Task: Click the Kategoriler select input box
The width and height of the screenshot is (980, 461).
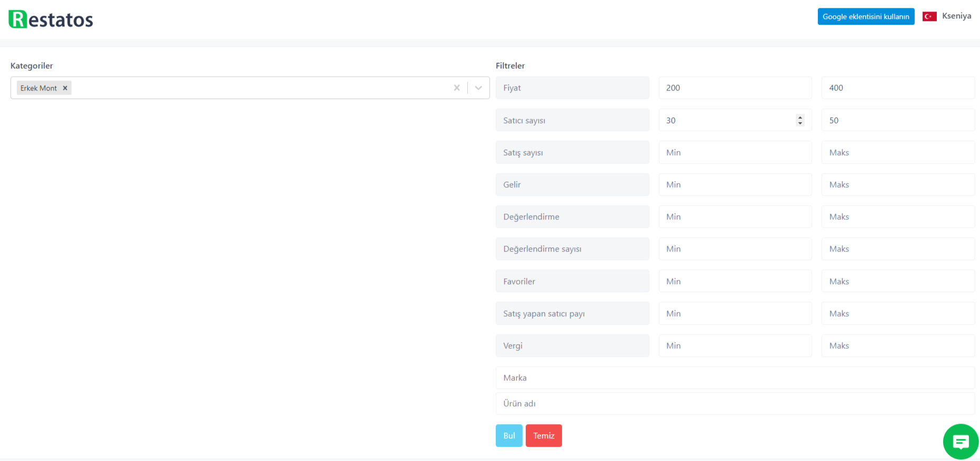Action: click(250, 88)
